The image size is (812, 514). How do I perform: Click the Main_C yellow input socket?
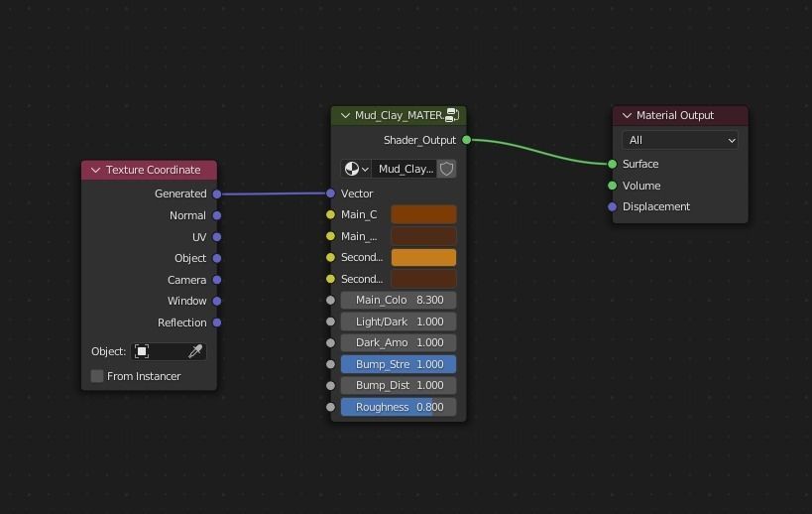330,214
